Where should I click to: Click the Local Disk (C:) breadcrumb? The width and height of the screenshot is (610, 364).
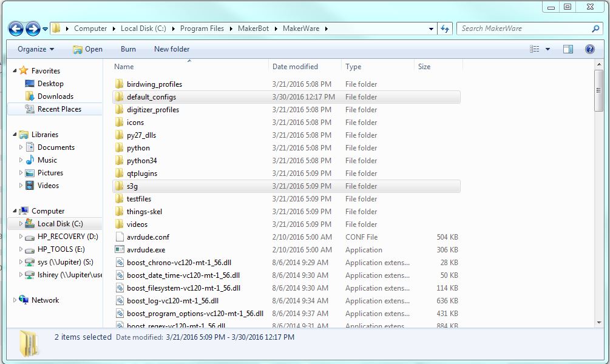point(143,29)
